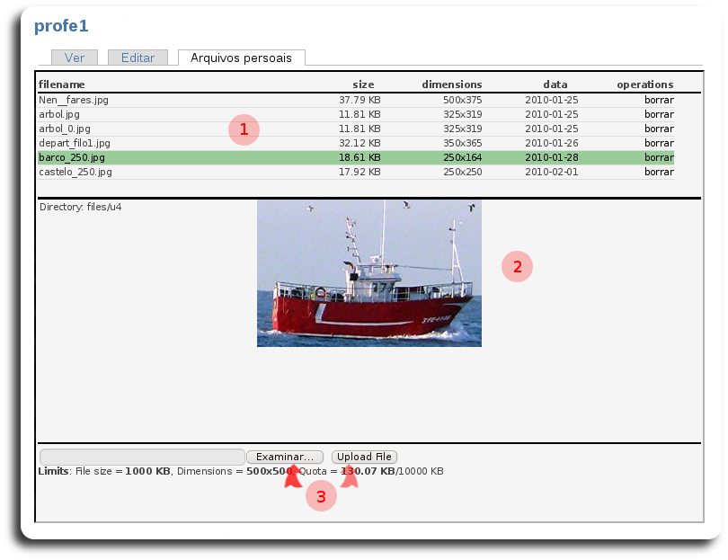Sort files by the data column header
The image size is (728, 560).
tap(555, 84)
